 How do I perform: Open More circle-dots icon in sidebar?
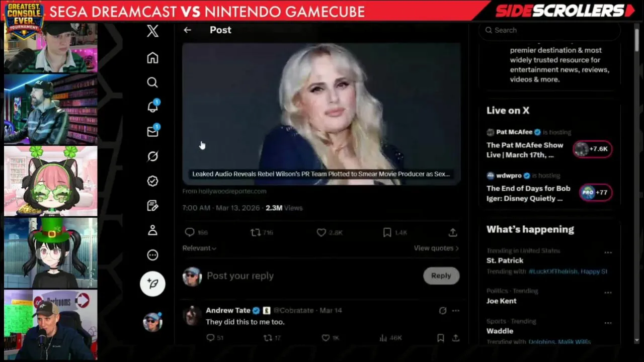tap(152, 255)
